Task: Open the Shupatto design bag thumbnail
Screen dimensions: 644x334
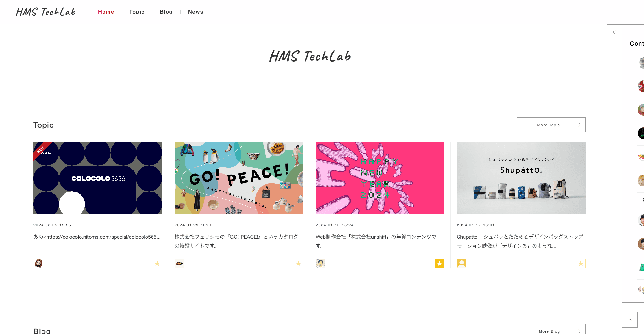Action: click(x=521, y=178)
